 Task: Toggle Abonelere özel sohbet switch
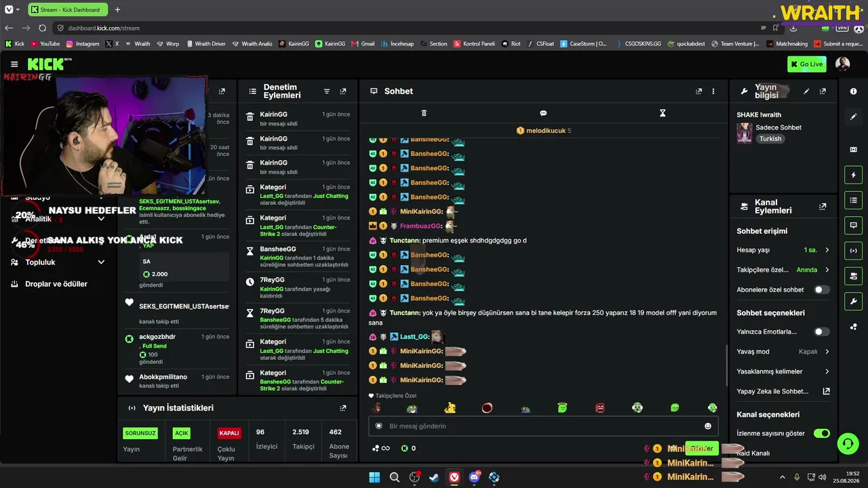click(821, 289)
